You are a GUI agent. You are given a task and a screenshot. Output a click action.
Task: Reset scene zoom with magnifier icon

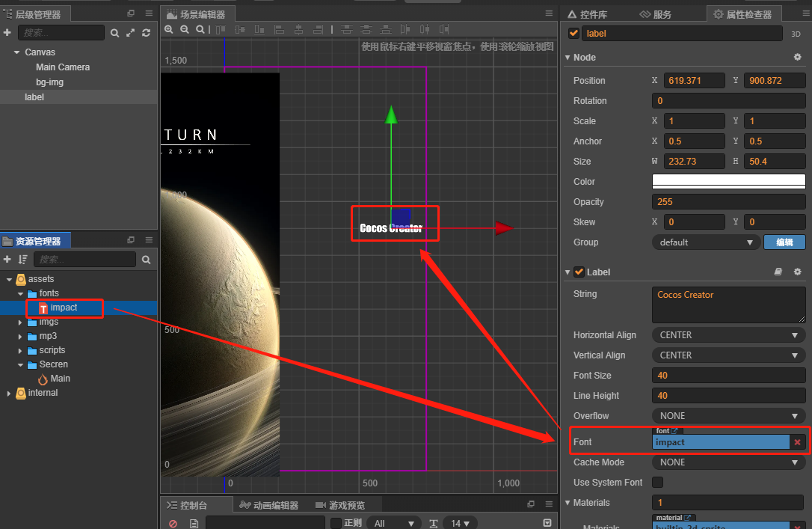point(200,29)
